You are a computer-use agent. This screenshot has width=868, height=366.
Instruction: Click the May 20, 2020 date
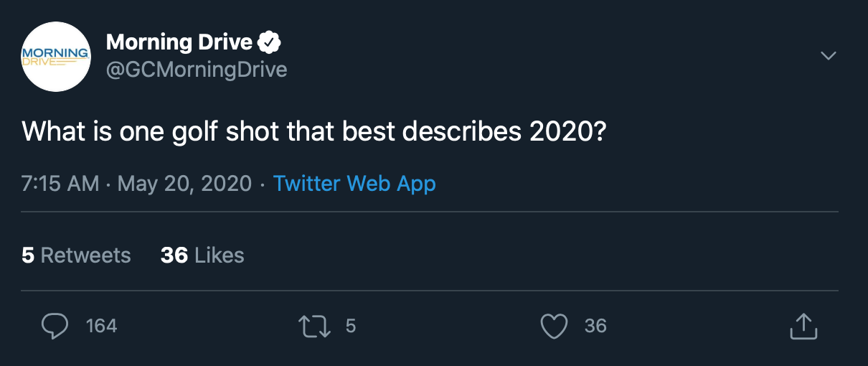(x=184, y=184)
